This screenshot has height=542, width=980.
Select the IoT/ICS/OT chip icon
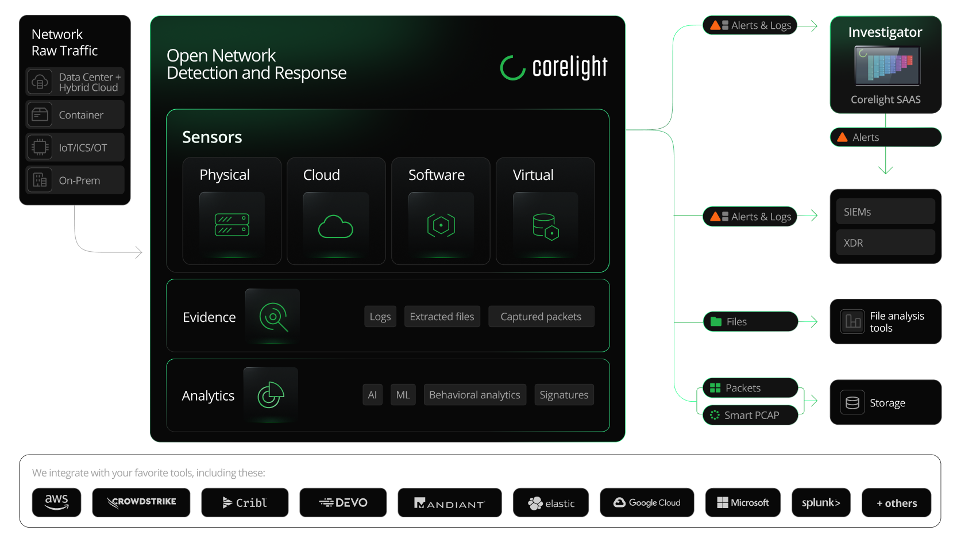tap(40, 147)
